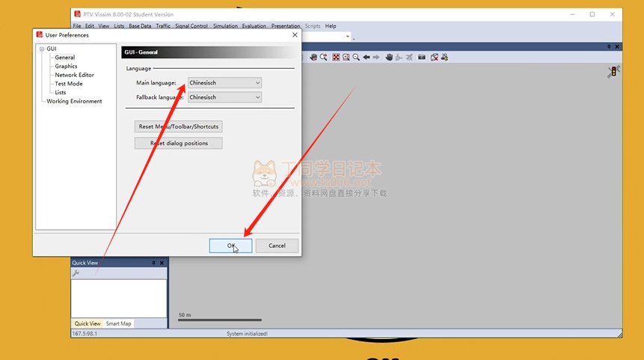Select the black hand pan tool

[x=389, y=57]
